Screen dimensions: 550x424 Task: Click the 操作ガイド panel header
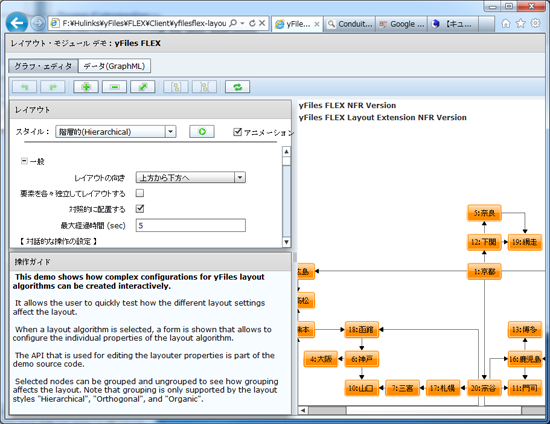tap(150, 262)
